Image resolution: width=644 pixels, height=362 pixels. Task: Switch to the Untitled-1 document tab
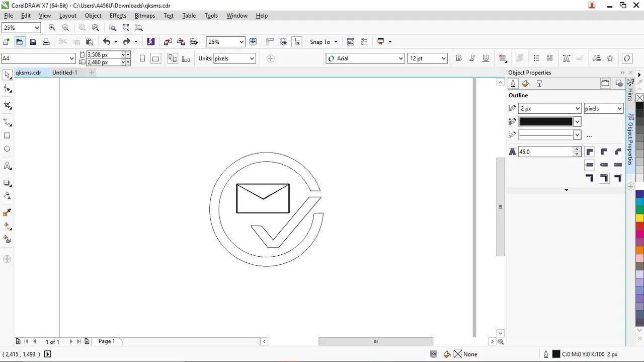coord(65,73)
